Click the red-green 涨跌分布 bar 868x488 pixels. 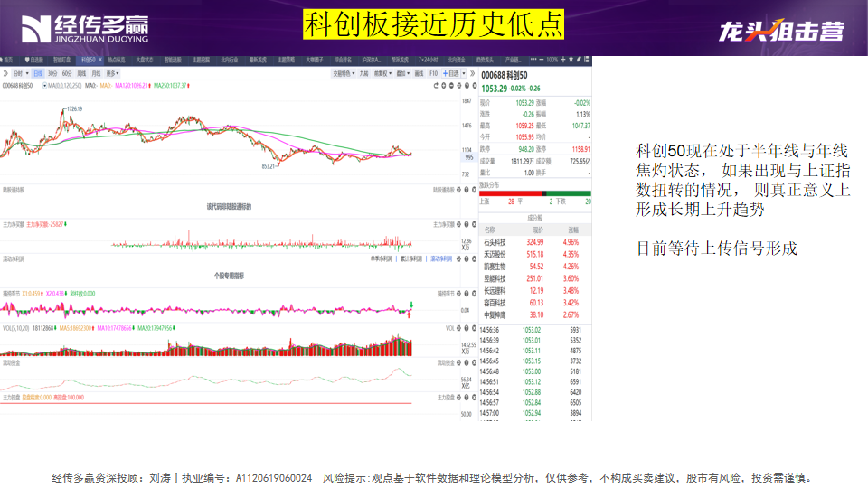(534, 193)
